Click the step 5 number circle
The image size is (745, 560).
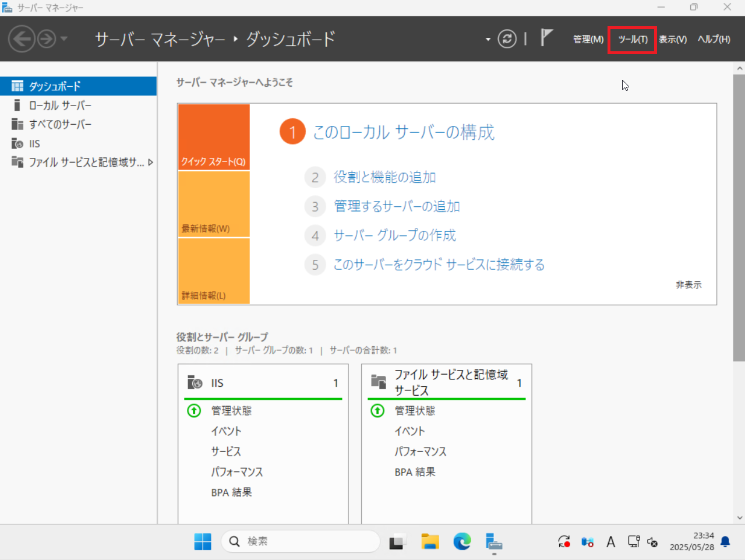point(315,265)
